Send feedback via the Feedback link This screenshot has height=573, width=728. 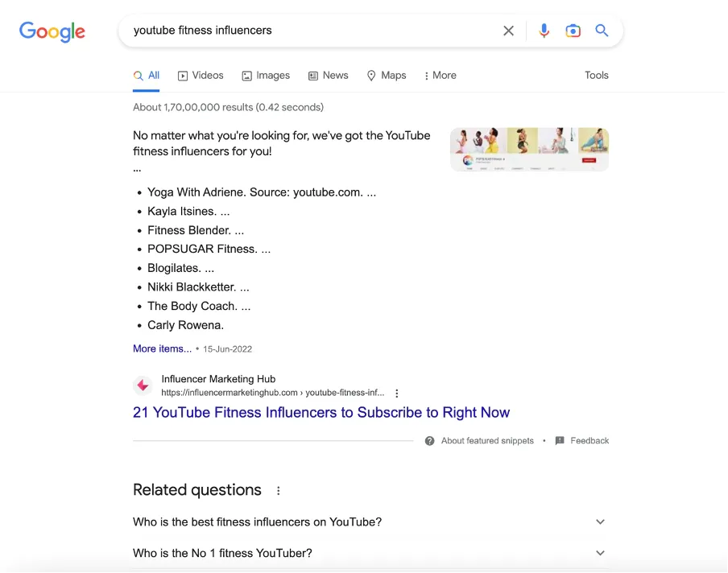pos(589,441)
